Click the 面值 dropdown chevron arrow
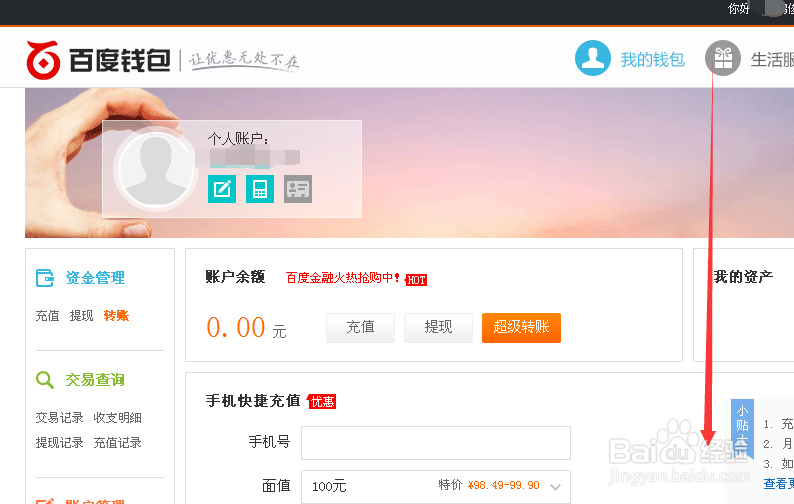This screenshot has width=794, height=504. 555,487
